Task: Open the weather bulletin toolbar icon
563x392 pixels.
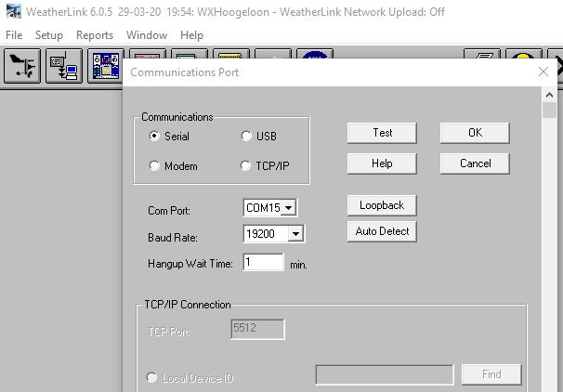Action: [x=106, y=66]
